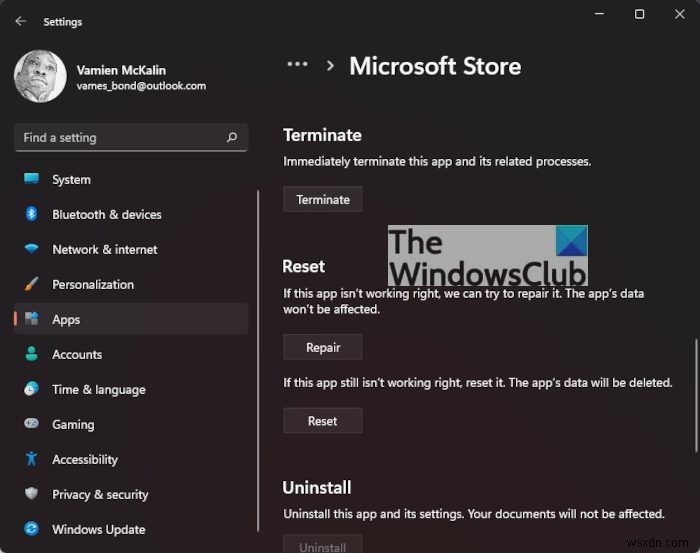Click the search magnifier icon
Viewport: 700px width, 553px height.
tap(232, 137)
